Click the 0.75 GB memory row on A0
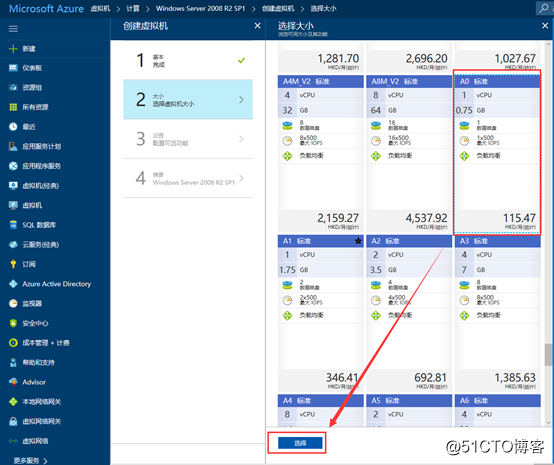The image size is (554, 465). 497,110
